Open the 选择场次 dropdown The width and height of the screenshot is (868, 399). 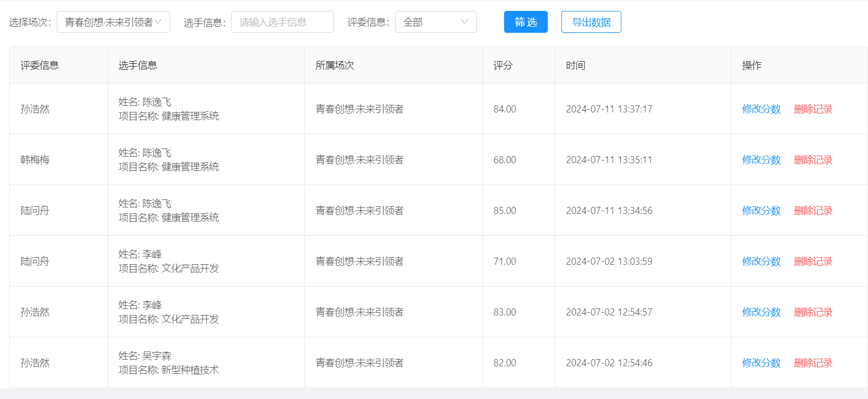[x=113, y=22]
